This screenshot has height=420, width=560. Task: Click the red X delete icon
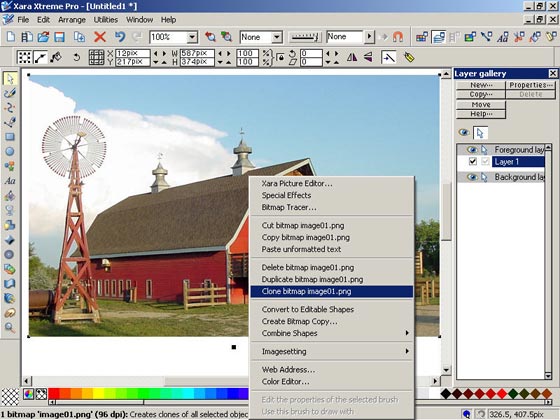pyautogui.click(x=100, y=37)
